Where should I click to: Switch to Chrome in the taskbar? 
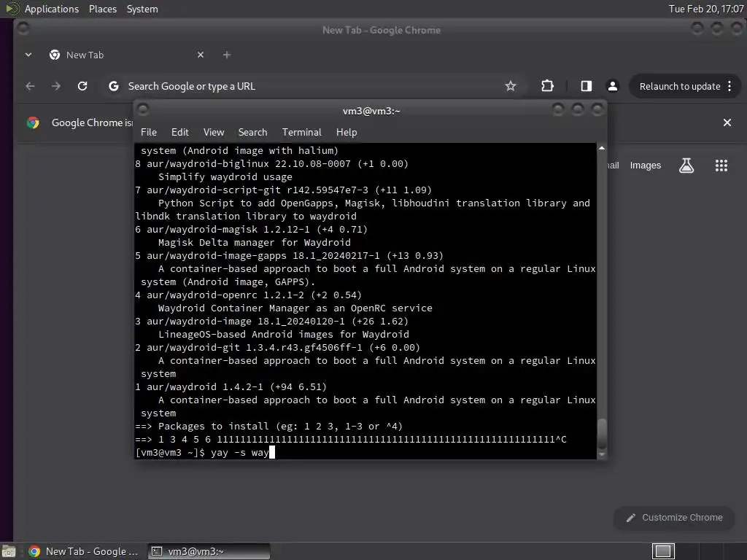point(83,551)
